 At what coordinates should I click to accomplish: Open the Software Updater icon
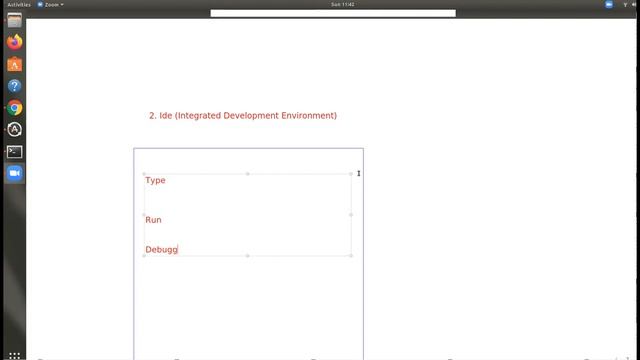point(14,129)
